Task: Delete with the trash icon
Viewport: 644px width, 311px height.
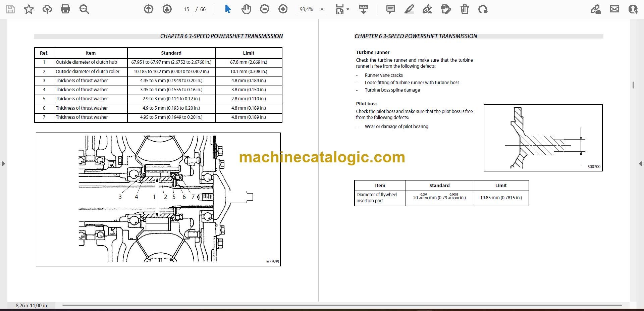Action: (465, 9)
